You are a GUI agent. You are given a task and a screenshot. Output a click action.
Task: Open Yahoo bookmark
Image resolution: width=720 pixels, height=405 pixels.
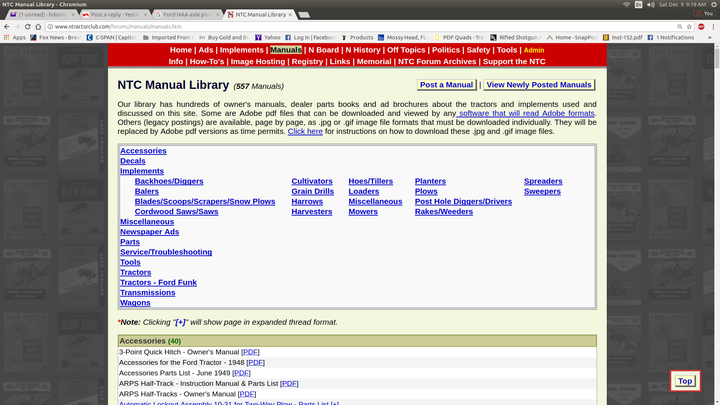tap(267, 38)
